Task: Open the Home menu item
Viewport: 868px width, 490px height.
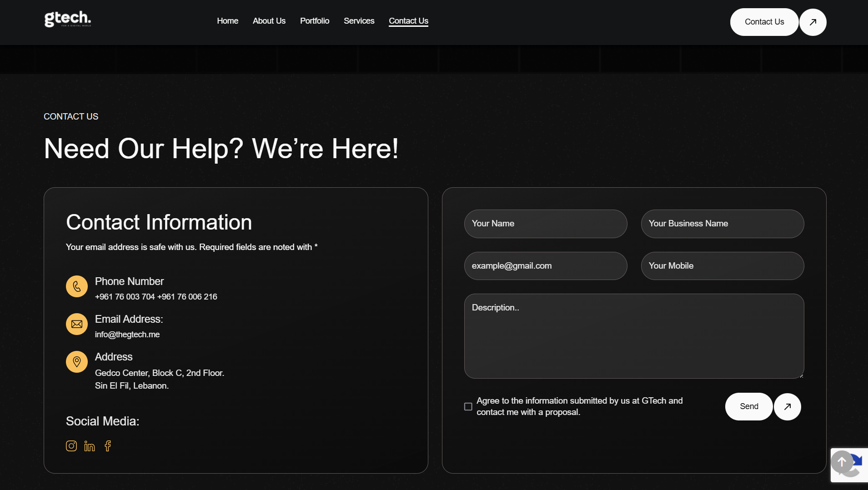Action: point(227,21)
